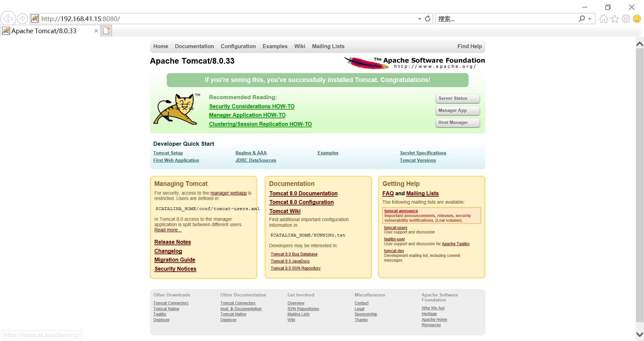
Task: Click the page icon beside the URL
Action: click(35, 19)
